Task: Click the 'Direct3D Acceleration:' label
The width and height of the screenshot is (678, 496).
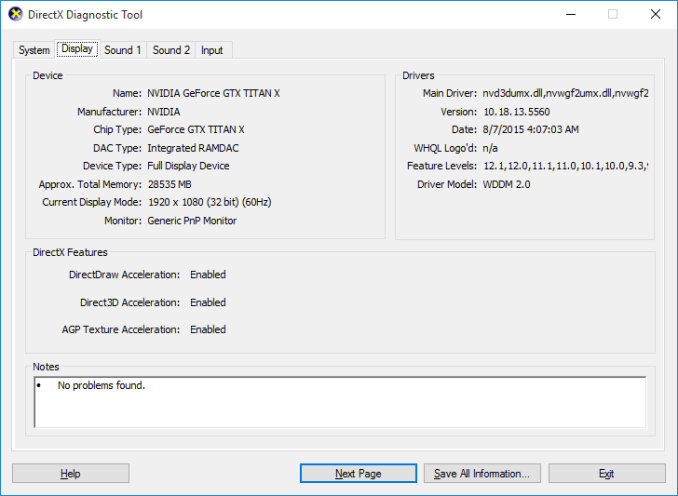Action: (130, 303)
